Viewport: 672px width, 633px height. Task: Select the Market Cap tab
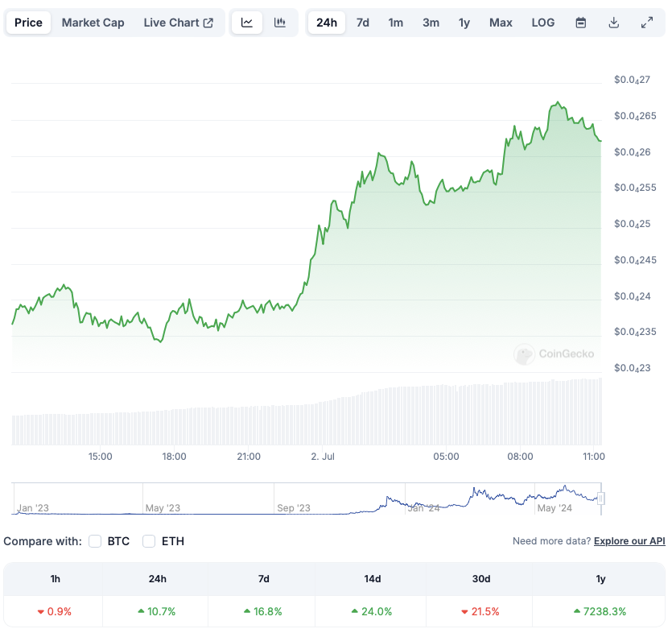pos(93,23)
